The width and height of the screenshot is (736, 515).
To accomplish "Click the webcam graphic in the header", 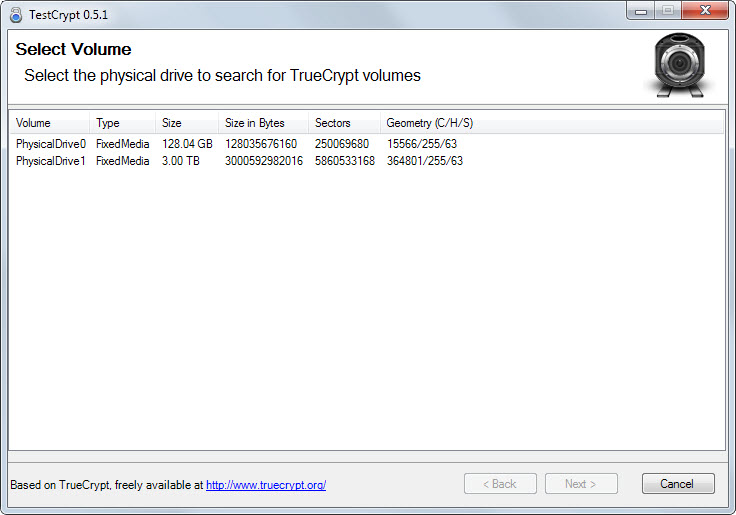I will (x=679, y=65).
